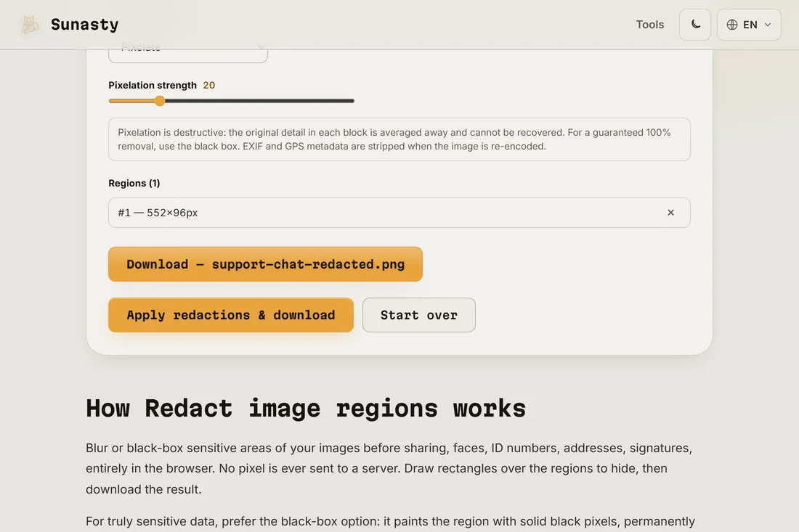Click the Pixelation strength label

[x=153, y=85]
